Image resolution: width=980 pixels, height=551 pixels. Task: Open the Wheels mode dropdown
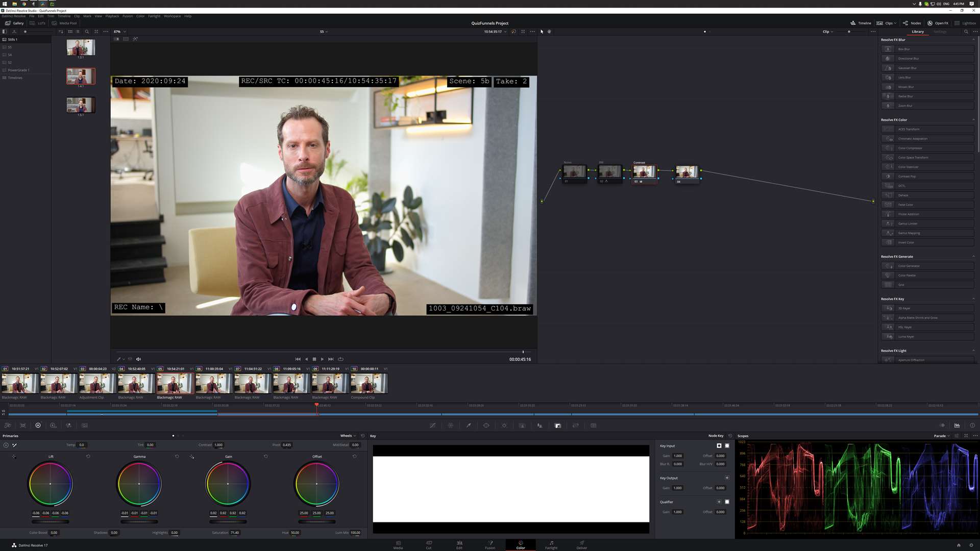(x=348, y=436)
